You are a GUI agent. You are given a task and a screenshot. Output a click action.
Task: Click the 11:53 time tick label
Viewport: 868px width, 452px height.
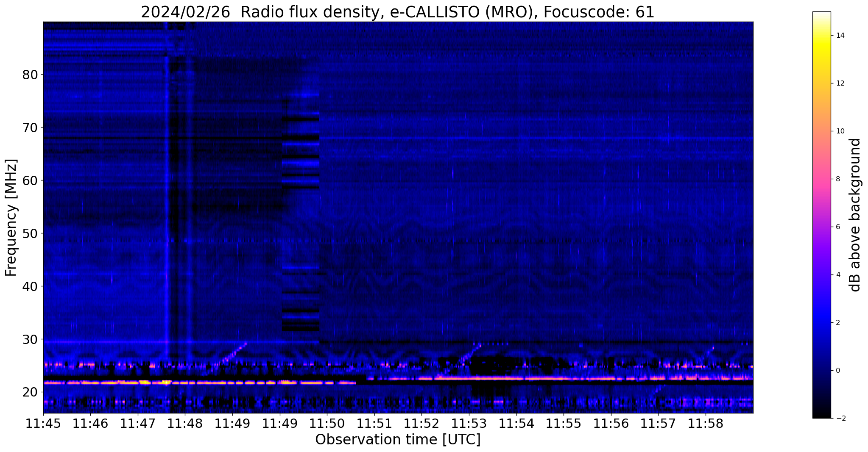tap(469, 423)
